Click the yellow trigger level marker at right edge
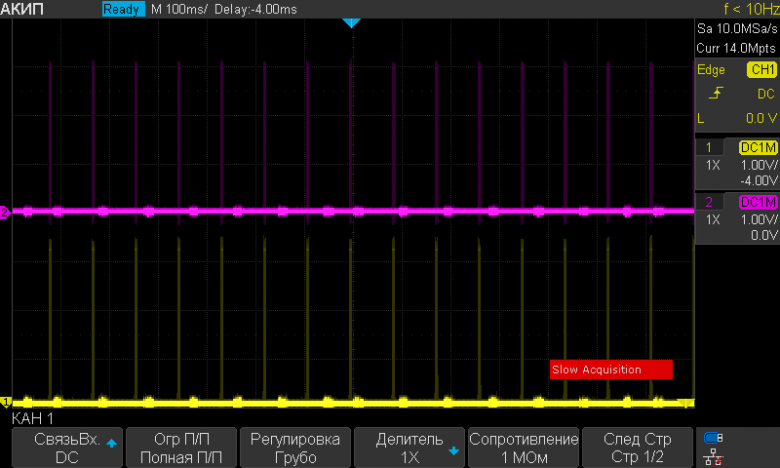780x468 pixels. point(687,403)
